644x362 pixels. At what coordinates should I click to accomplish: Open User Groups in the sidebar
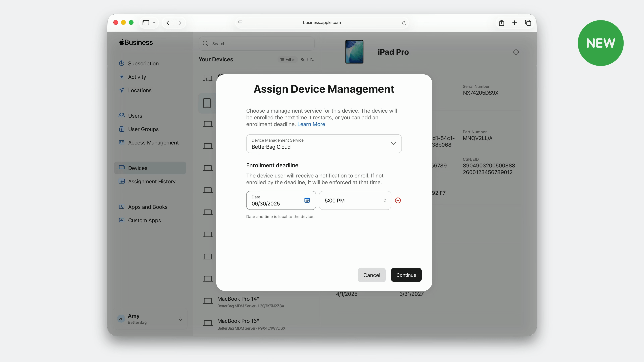[x=150, y=129]
